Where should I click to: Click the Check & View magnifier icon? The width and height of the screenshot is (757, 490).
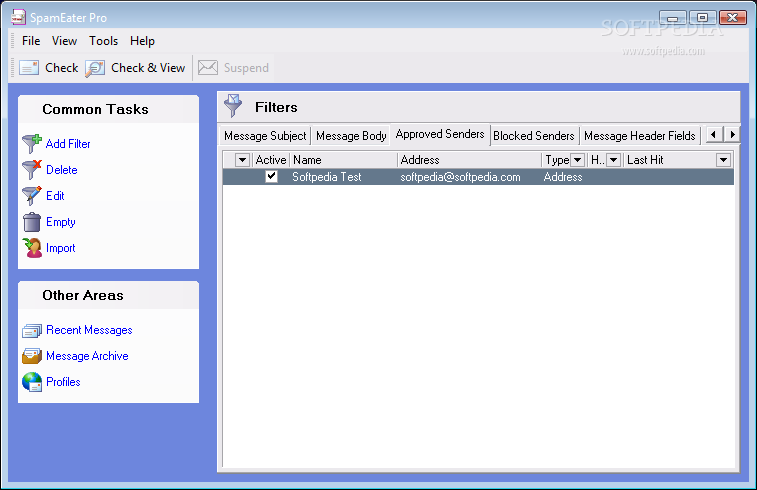[x=95, y=68]
